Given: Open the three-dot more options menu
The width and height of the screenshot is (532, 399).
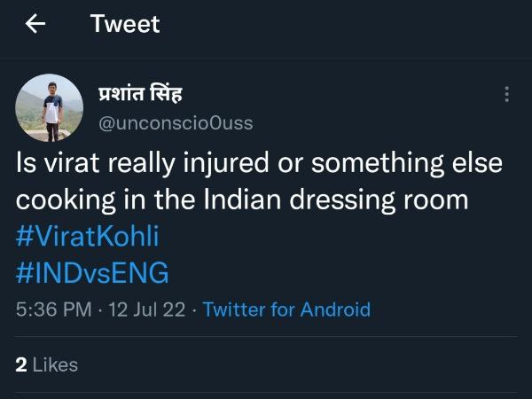Looking at the screenshot, I should 506,95.
